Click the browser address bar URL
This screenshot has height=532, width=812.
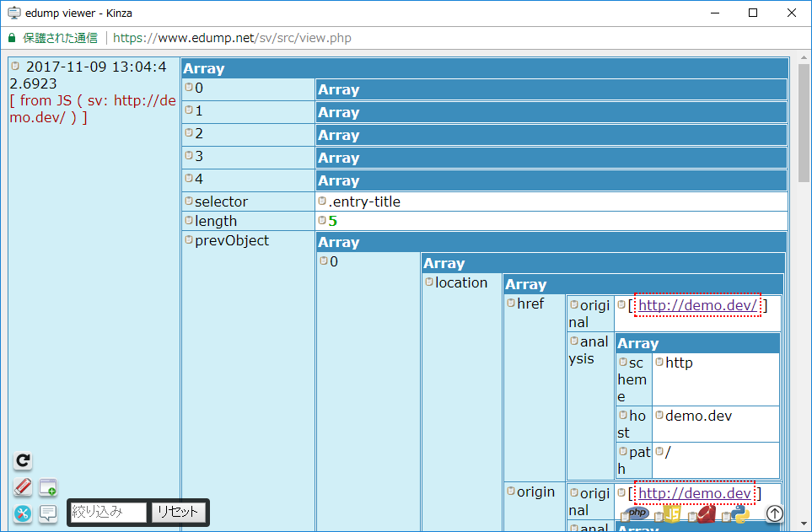pyautogui.click(x=232, y=38)
